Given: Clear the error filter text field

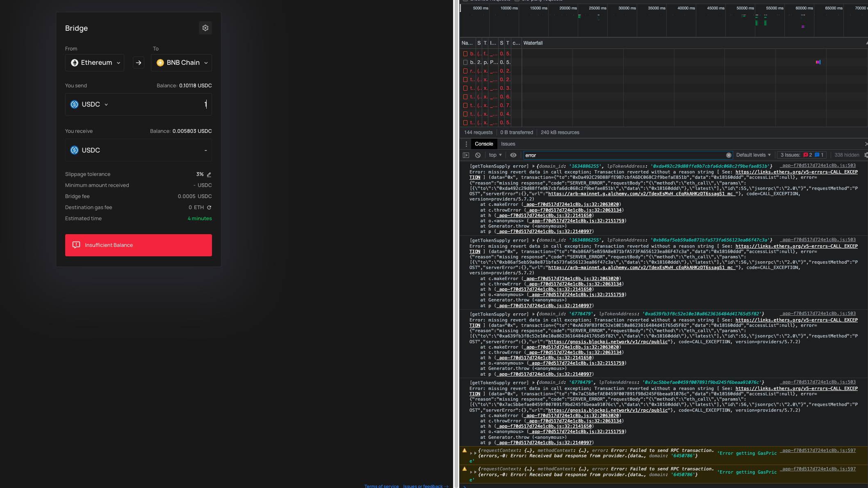Looking at the screenshot, I should click(x=729, y=155).
